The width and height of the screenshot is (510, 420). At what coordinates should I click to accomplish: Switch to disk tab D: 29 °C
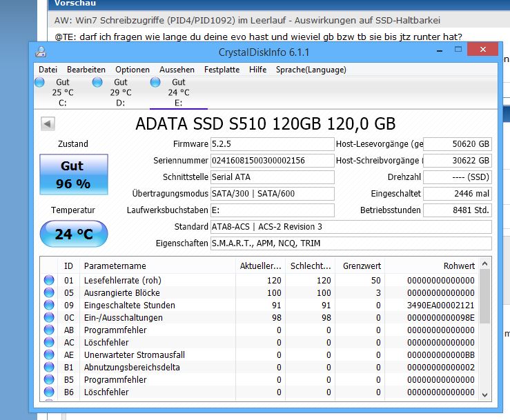[121, 92]
